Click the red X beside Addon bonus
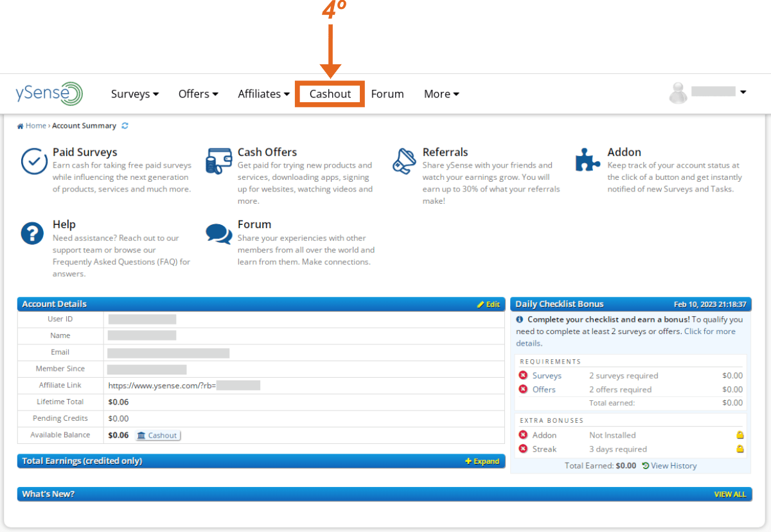This screenshot has width=771, height=532. pyautogui.click(x=523, y=435)
